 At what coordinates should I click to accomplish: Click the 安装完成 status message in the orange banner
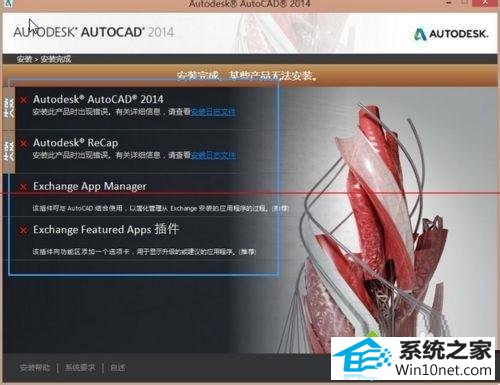247,76
